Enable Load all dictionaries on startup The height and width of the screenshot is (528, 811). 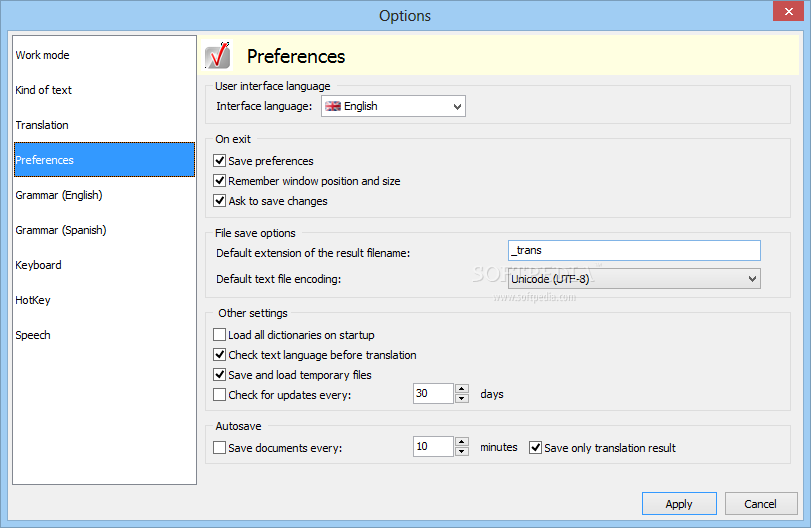click(219, 335)
